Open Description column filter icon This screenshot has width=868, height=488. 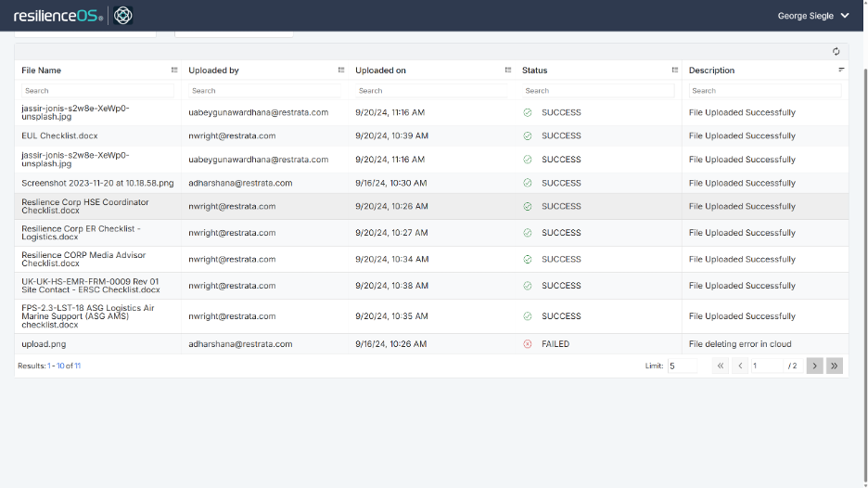click(841, 70)
